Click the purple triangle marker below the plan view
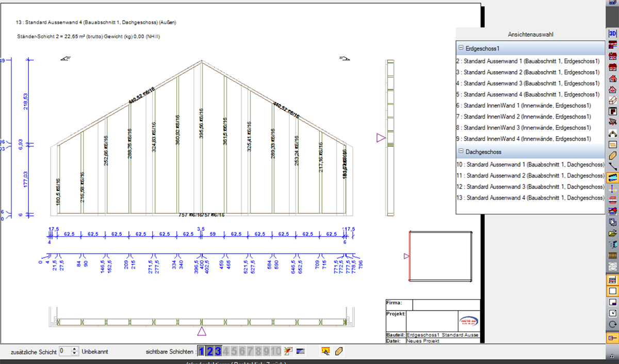This screenshot has width=619, height=364. [x=202, y=332]
